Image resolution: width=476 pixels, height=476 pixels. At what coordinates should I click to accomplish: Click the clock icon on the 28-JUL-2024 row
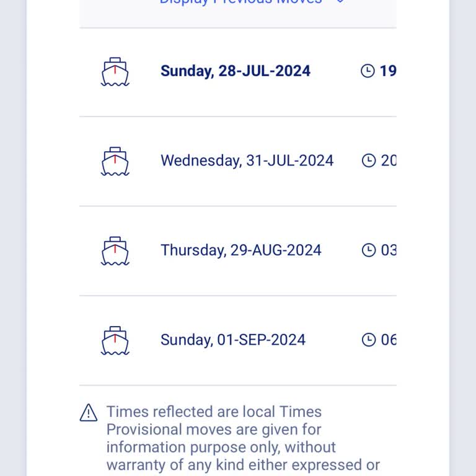coord(368,71)
